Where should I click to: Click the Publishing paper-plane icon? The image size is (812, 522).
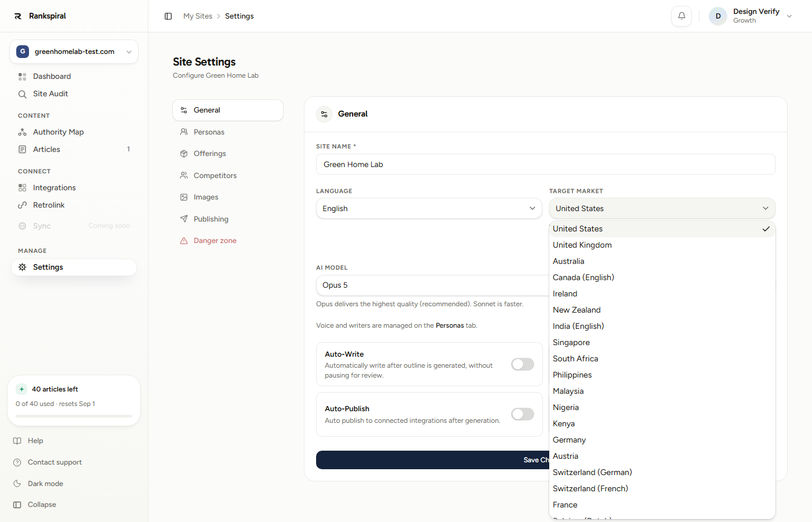184,219
